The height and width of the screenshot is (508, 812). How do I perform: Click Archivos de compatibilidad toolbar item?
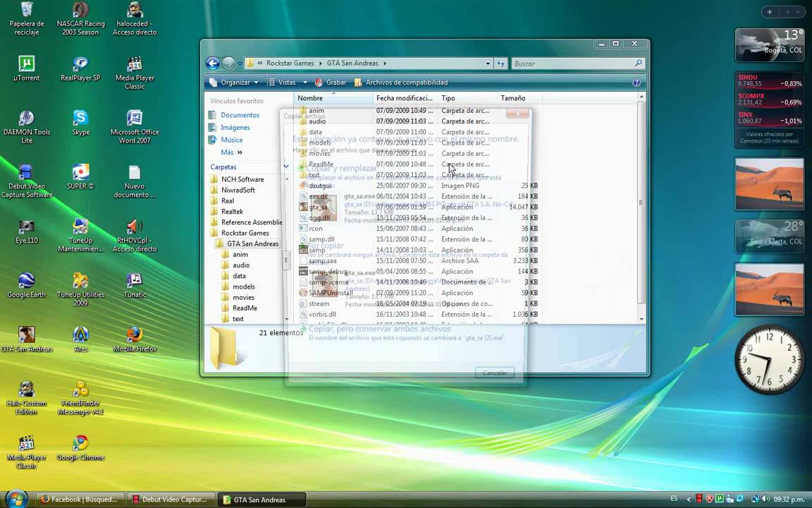click(401, 83)
